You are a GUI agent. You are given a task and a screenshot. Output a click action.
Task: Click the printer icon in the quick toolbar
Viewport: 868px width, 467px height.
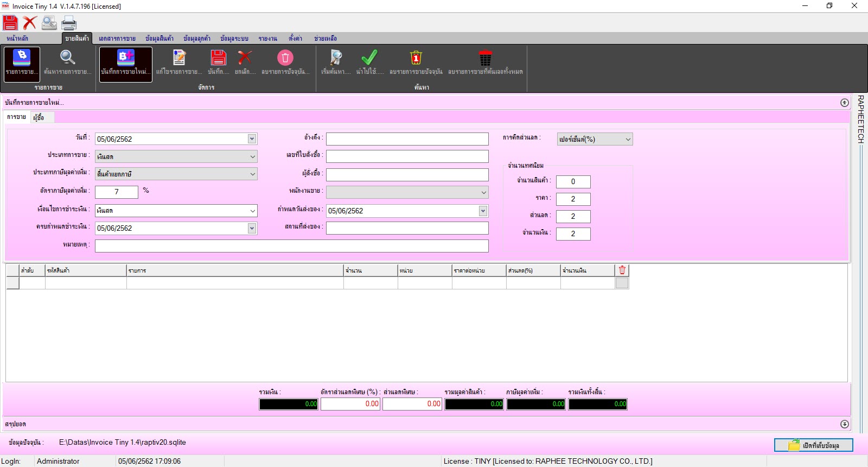[x=69, y=23]
